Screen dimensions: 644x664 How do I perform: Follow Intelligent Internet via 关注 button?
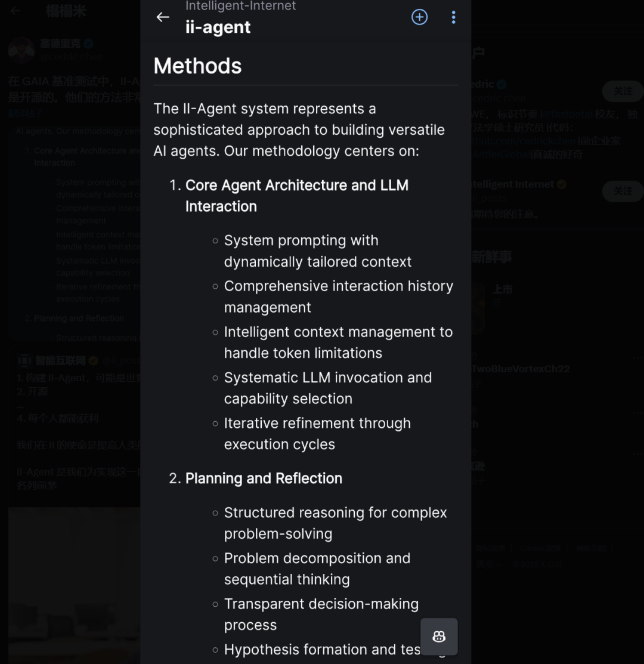pyautogui.click(x=622, y=191)
